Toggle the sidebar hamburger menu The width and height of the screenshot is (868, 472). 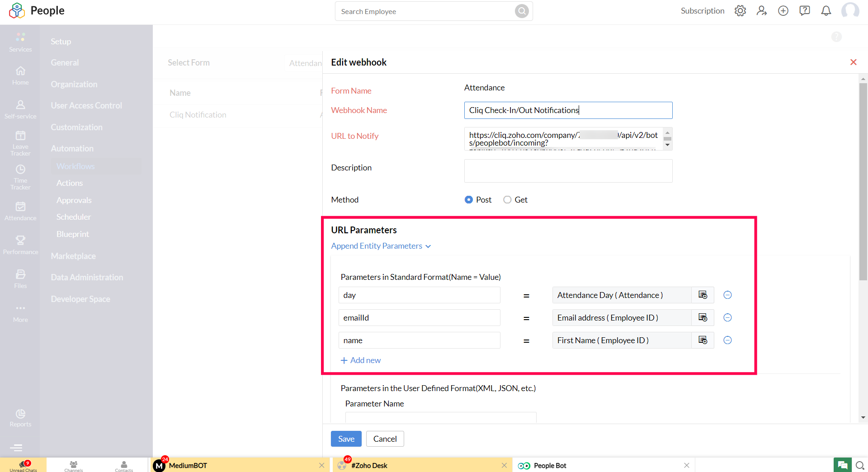[x=16, y=448]
